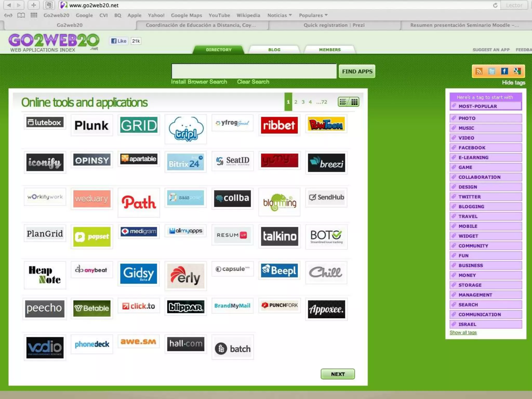Open the Blog tab
Image resolution: width=532 pixels, height=399 pixels.
tap(274, 50)
